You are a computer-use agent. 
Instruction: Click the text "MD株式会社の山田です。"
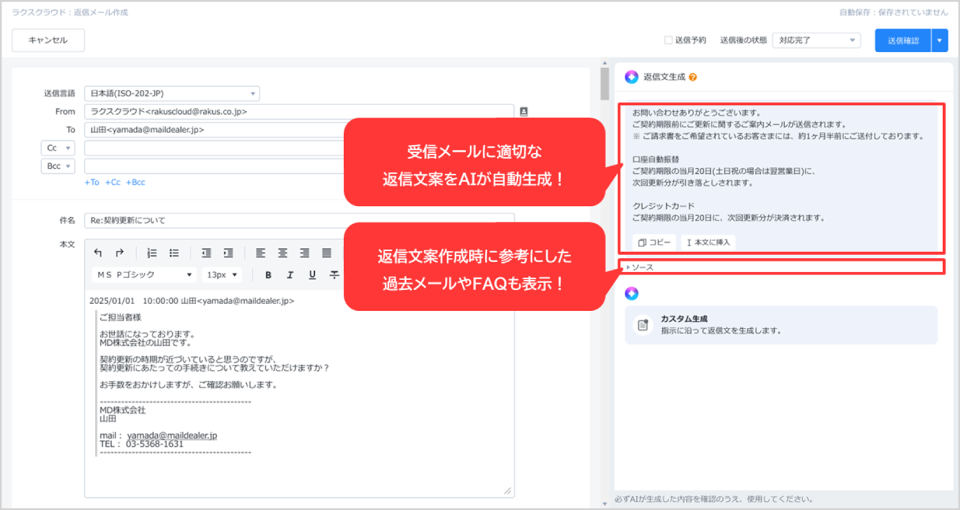click(x=148, y=343)
